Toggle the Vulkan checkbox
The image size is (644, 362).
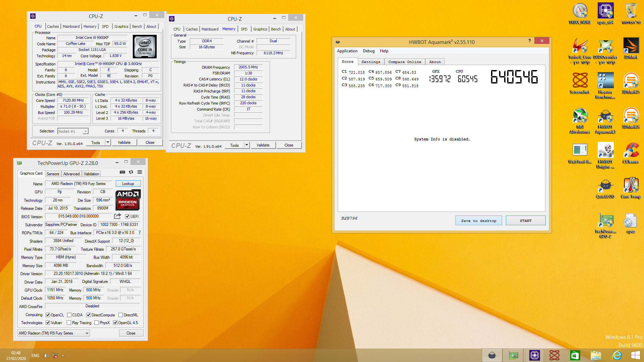pyautogui.click(x=48, y=323)
